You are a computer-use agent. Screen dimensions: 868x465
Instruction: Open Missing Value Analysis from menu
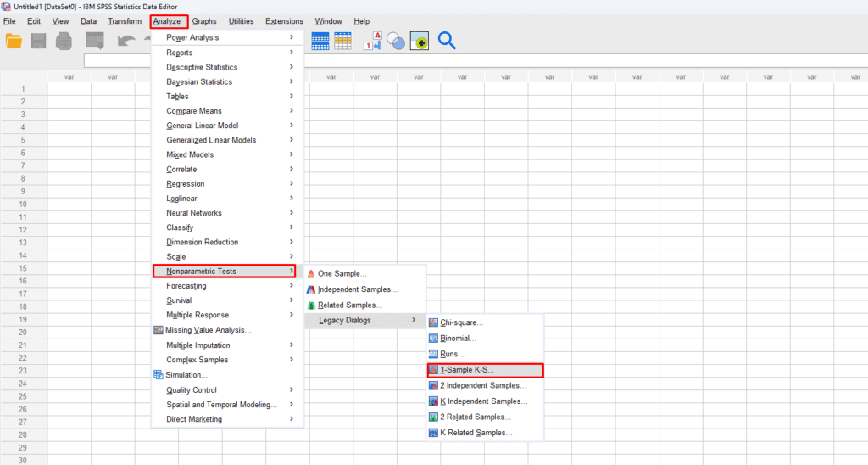click(x=208, y=330)
